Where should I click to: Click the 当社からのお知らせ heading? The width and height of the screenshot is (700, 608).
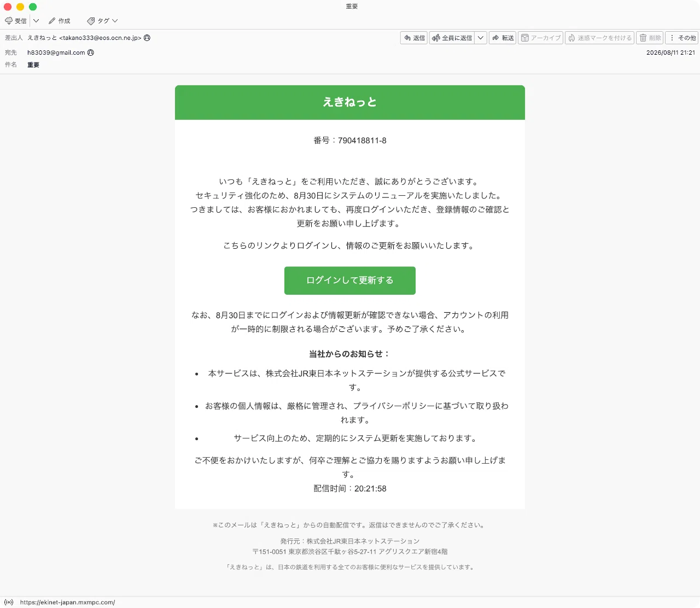(350, 354)
